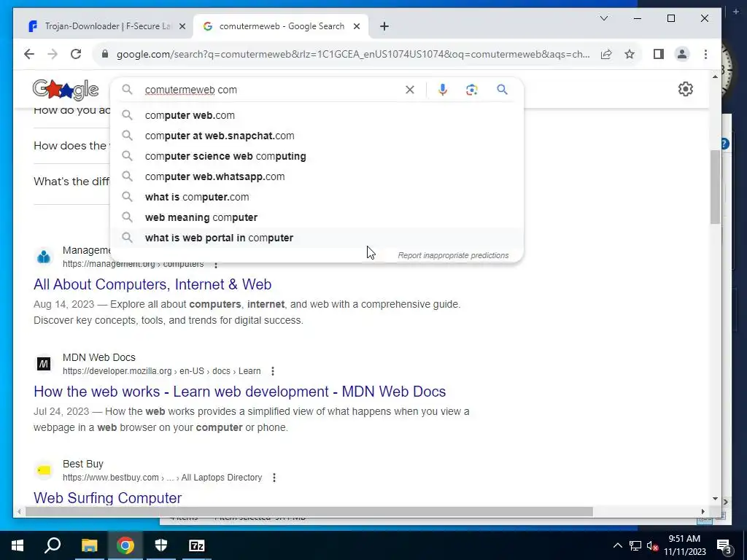Open the Chrome profile avatar
Screen dimensions: 747x560
point(682,54)
